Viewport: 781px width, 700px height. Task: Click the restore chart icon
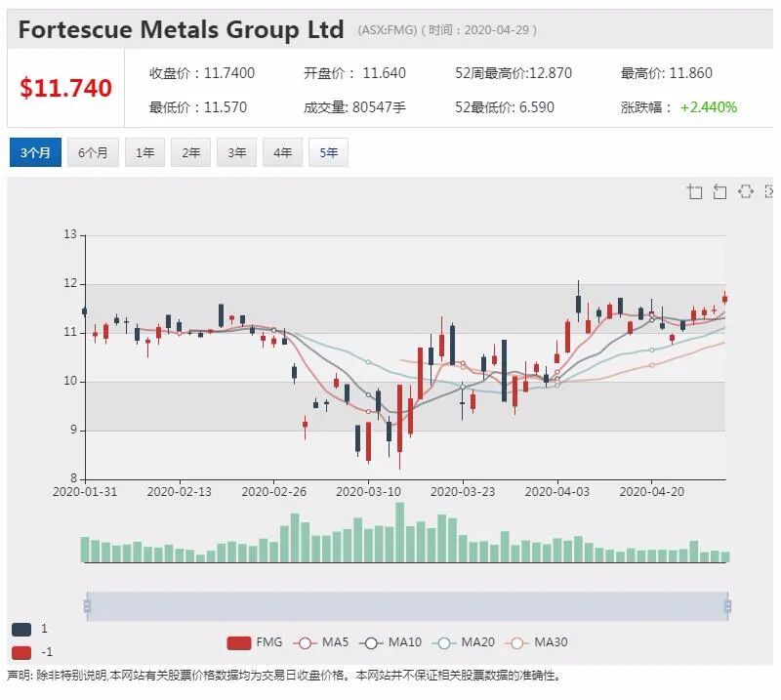pyautogui.click(x=745, y=191)
